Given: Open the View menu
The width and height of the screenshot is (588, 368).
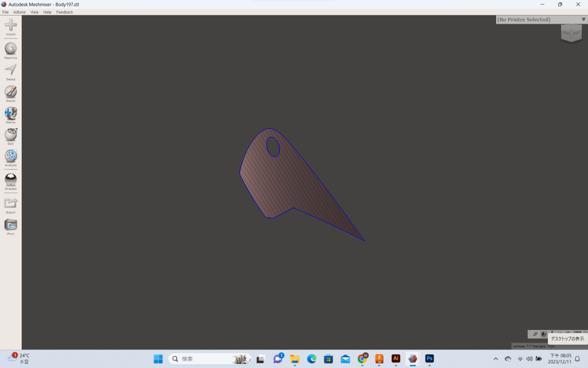Looking at the screenshot, I should pyautogui.click(x=34, y=12).
